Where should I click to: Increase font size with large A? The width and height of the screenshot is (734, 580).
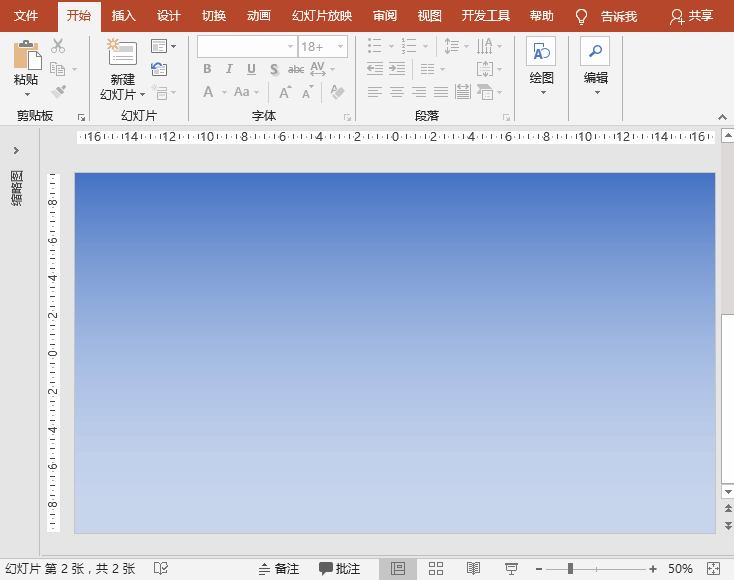click(x=285, y=92)
